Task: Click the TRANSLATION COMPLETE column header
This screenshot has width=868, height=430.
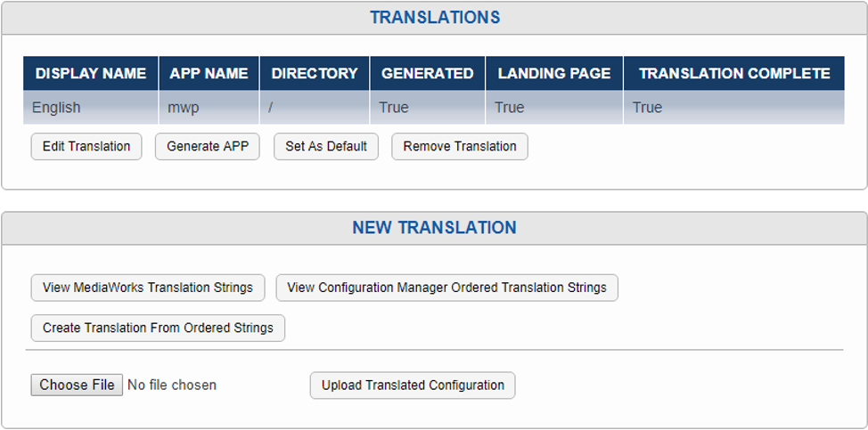Action: [x=734, y=74]
